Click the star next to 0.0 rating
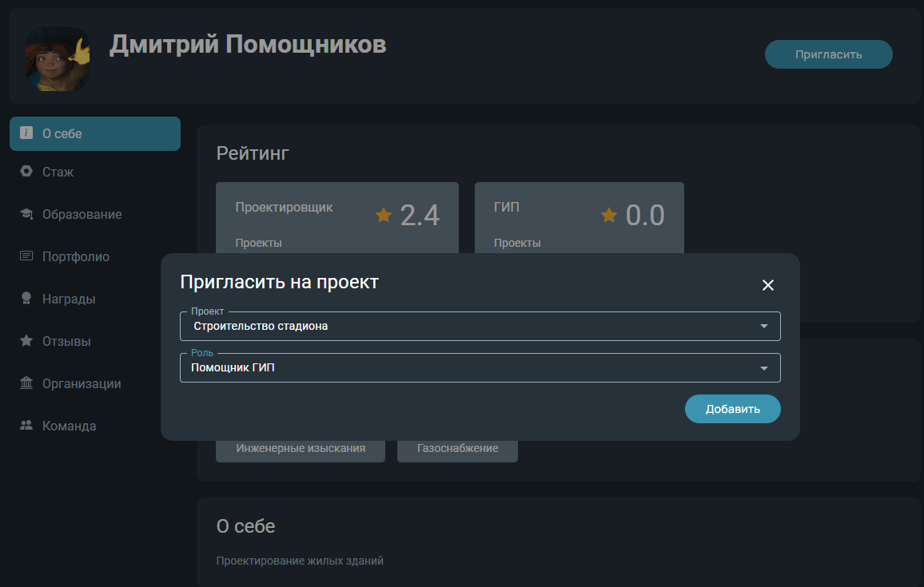The height and width of the screenshot is (587, 924). click(x=609, y=215)
